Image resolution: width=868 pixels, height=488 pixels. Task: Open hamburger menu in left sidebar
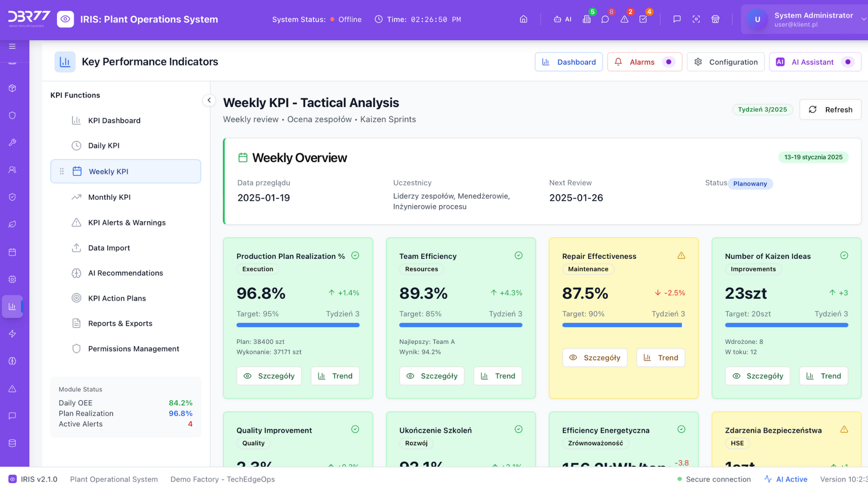[12, 46]
